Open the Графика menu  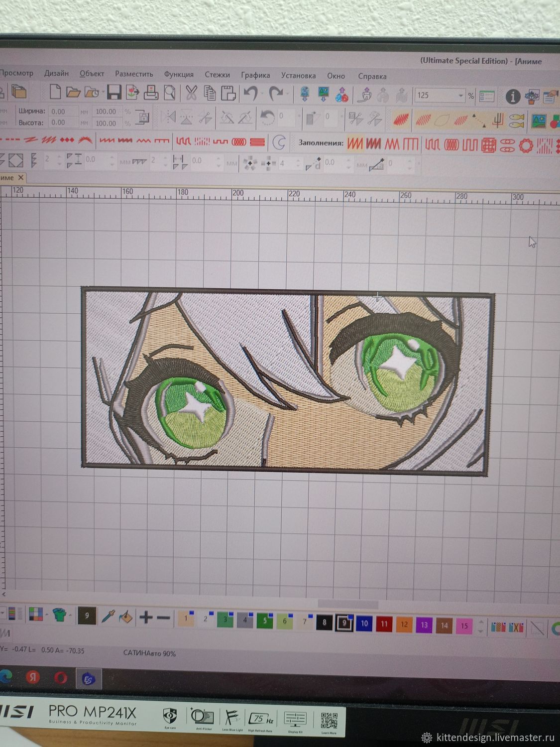(255, 75)
